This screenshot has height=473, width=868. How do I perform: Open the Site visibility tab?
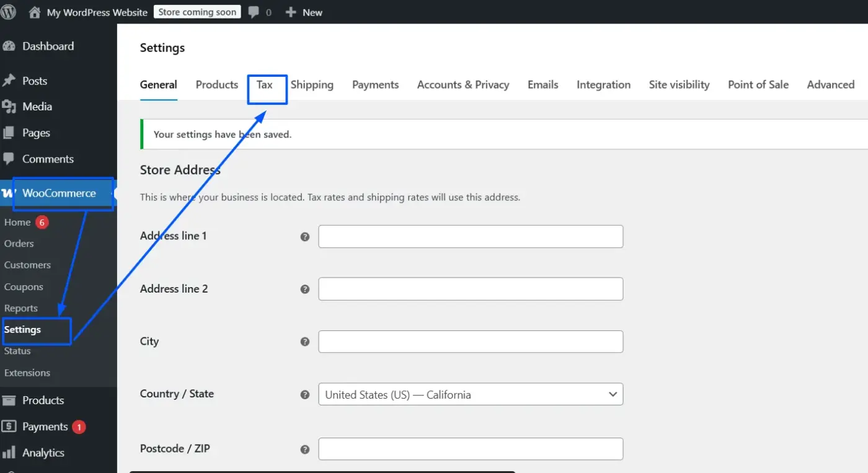680,85
